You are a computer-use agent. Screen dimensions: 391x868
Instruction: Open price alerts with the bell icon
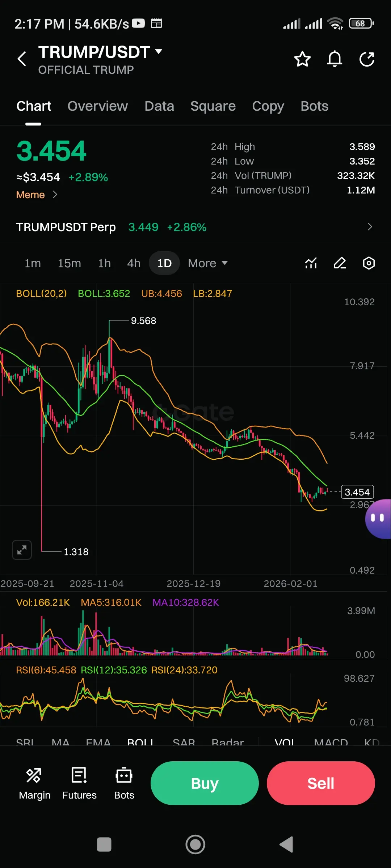335,59
